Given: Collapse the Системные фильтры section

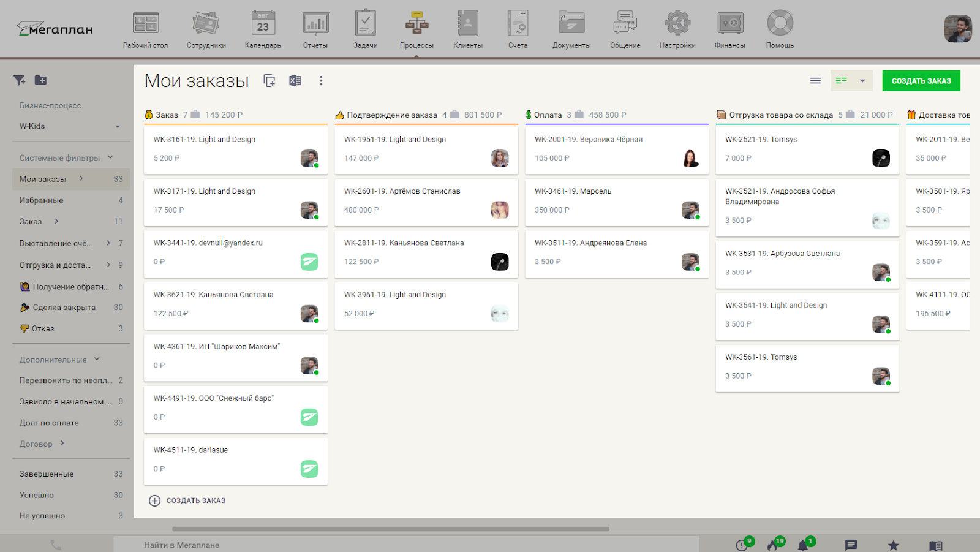Looking at the screenshot, I should pyautogui.click(x=110, y=157).
